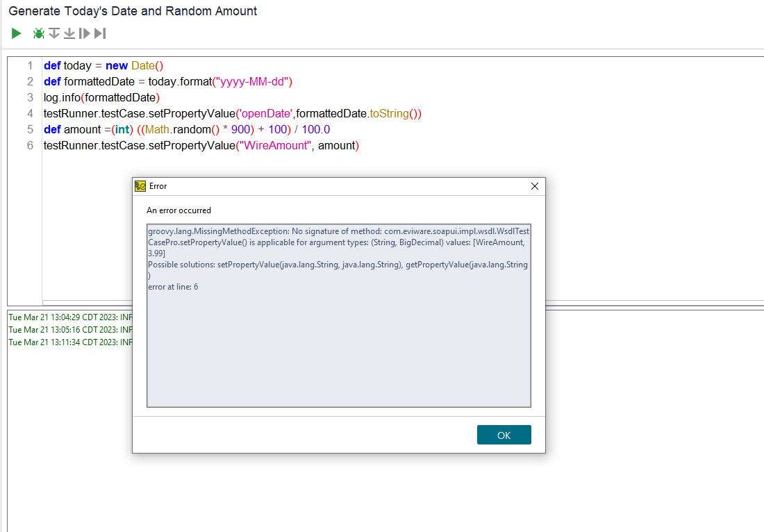This screenshot has height=532, width=764.
Task: Click the 'An error occurred' message label
Action: point(178,210)
